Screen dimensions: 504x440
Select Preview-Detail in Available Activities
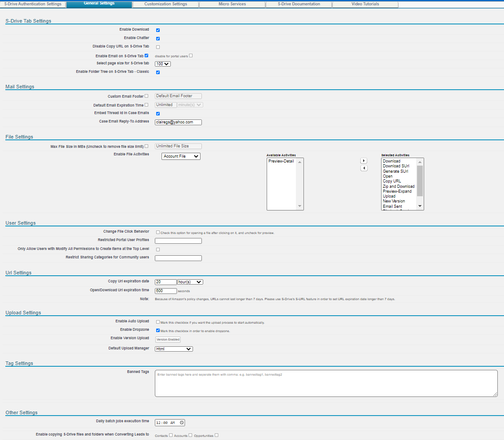[x=281, y=161]
